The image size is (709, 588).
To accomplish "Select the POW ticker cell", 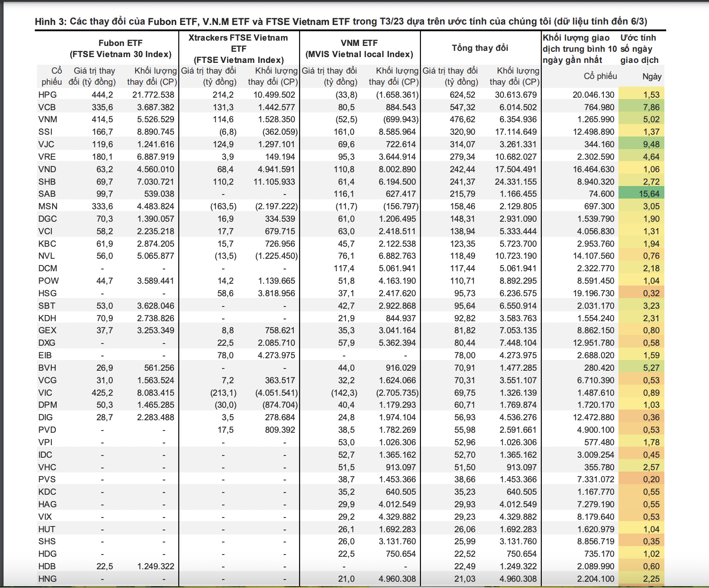I will (x=49, y=281).
